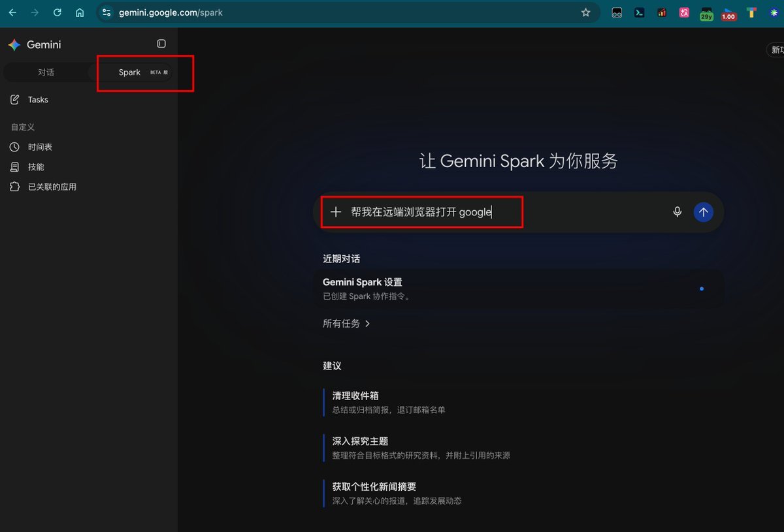This screenshot has width=784, height=532.
Task: Open the goggles-style extension icon
Action: click(617, 12)
